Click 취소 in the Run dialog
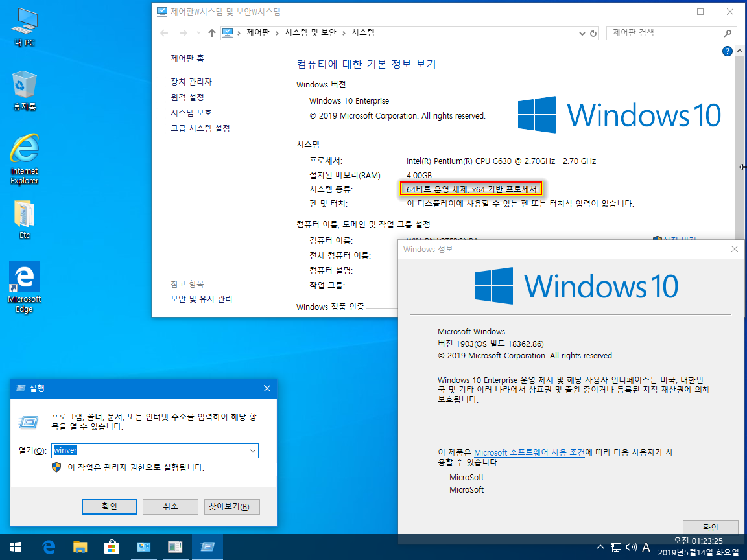The image size is (747, 560). (171, 507)
